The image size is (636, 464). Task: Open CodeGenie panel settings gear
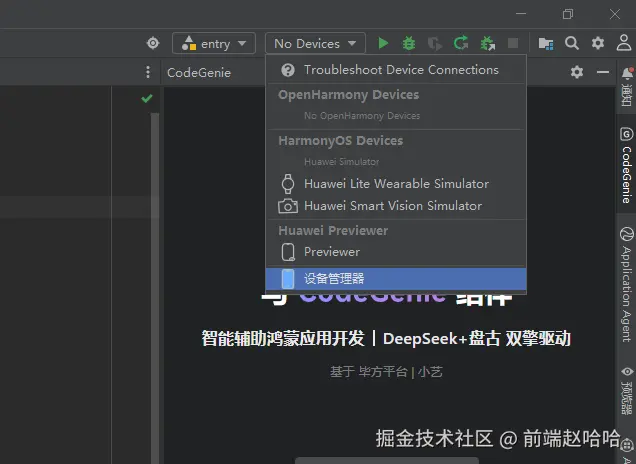[577, 72]
